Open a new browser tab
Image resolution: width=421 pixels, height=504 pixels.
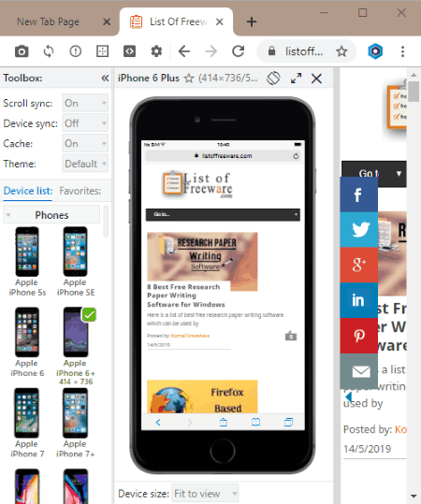(251, 22)
